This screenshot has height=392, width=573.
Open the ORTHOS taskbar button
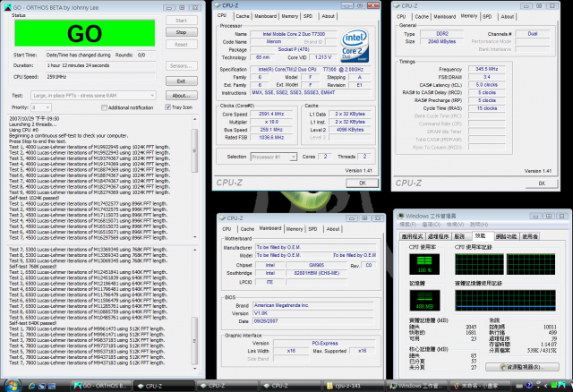(100, 386)
